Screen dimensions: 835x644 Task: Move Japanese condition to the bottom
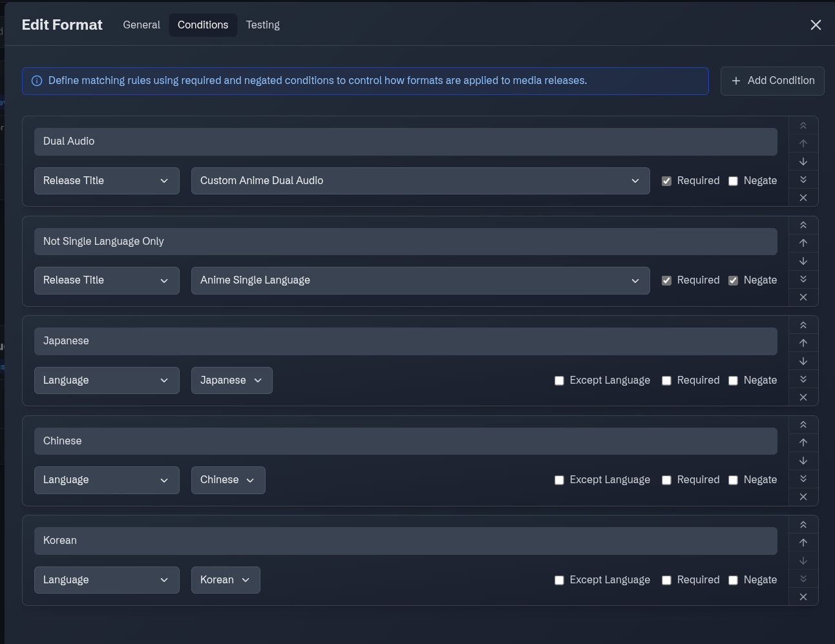click(803, 379)
